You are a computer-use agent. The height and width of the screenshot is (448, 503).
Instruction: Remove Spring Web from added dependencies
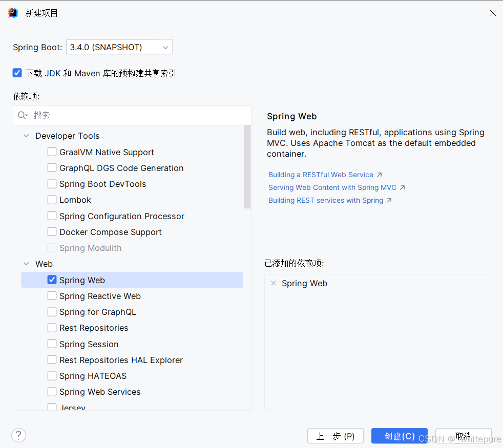point(274,283)
